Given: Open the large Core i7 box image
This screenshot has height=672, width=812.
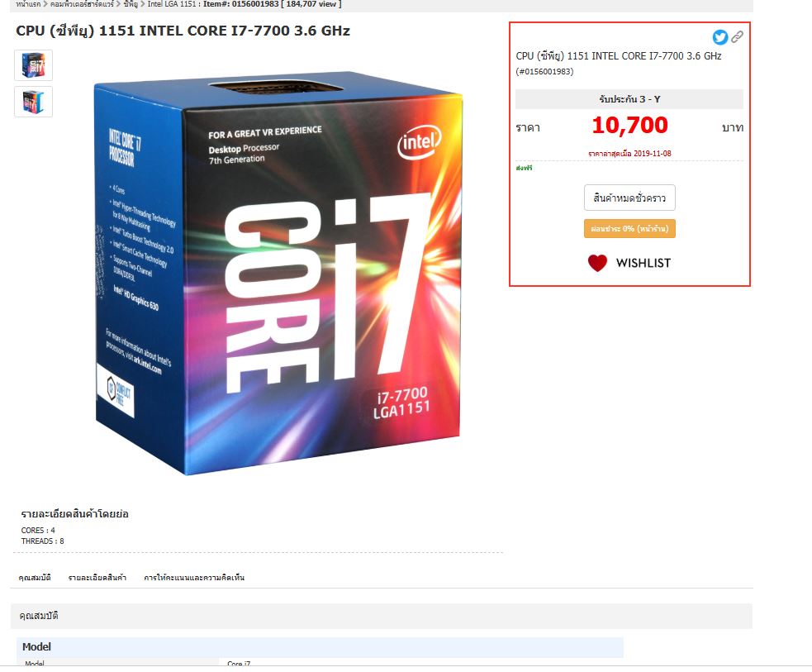Looking at the screenshot, I should click(278, 273).
